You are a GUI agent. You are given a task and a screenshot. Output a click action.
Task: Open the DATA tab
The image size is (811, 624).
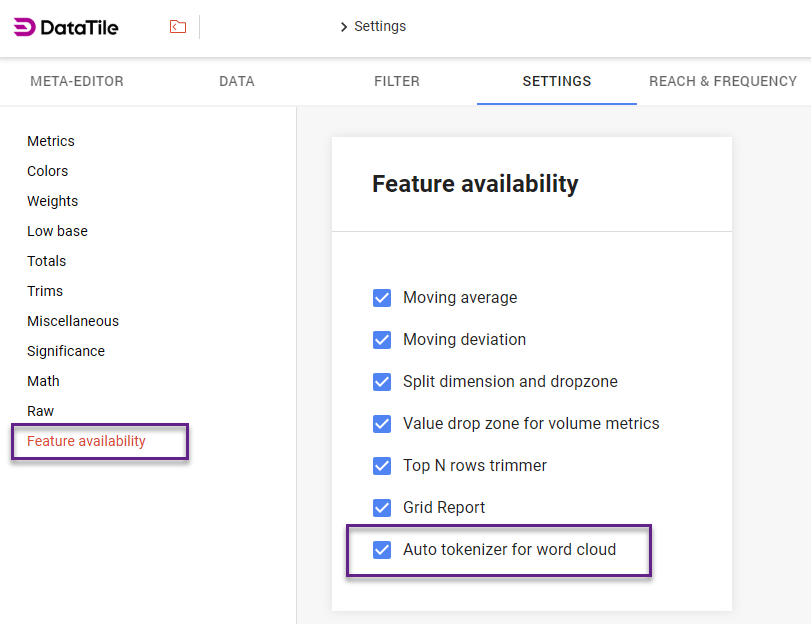tap(237, 81)
